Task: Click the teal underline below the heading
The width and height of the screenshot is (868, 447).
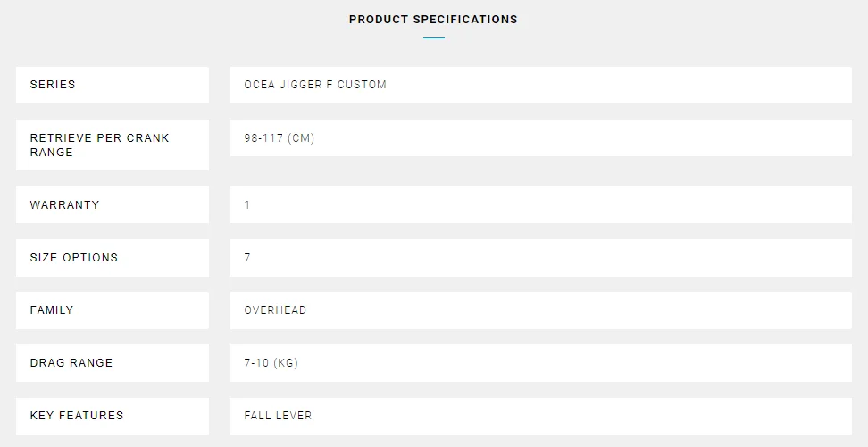Action: (x=434, y=37)
